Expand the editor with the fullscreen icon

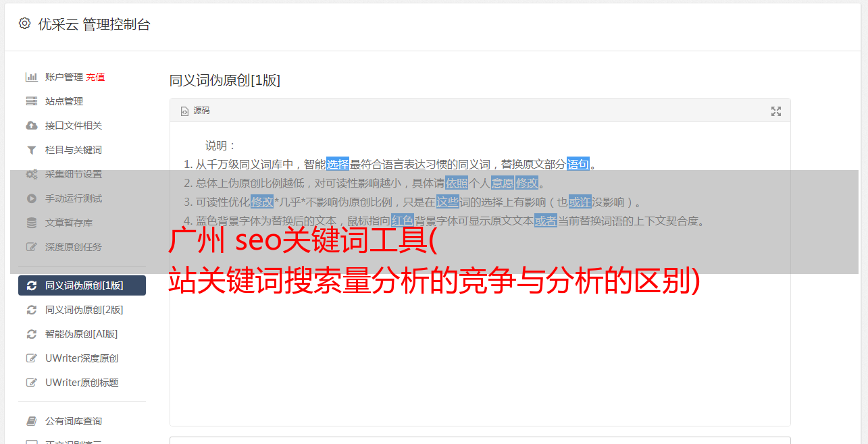776,111
